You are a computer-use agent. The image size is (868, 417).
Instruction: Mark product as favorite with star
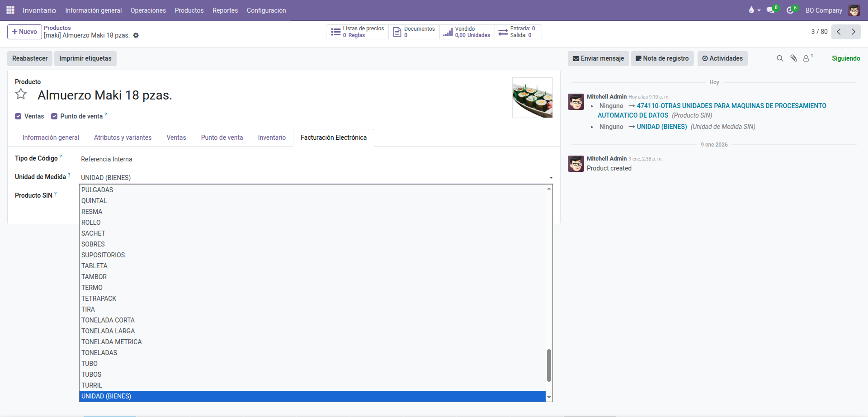click(x=21, y=94)
